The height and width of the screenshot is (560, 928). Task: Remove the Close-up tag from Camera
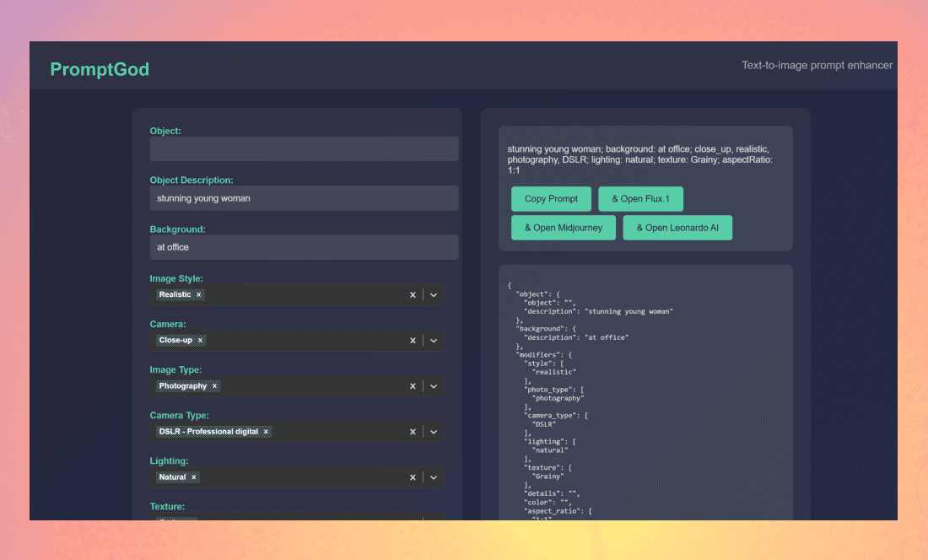click(200, 341)
